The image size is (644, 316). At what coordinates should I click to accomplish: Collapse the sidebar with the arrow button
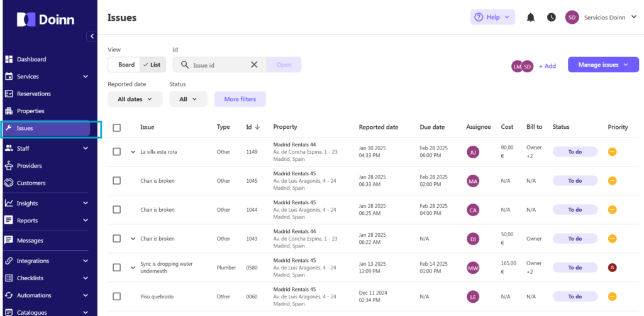tap(92, 36)
